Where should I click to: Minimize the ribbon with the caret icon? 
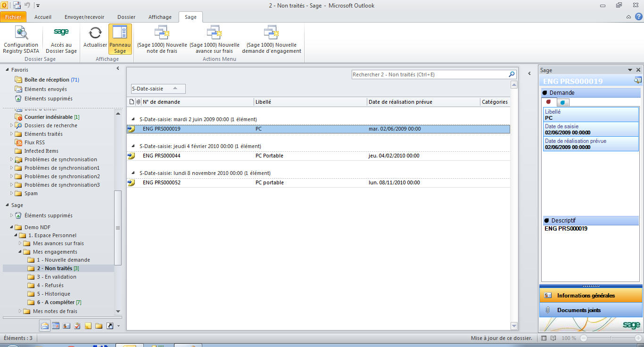628,17
